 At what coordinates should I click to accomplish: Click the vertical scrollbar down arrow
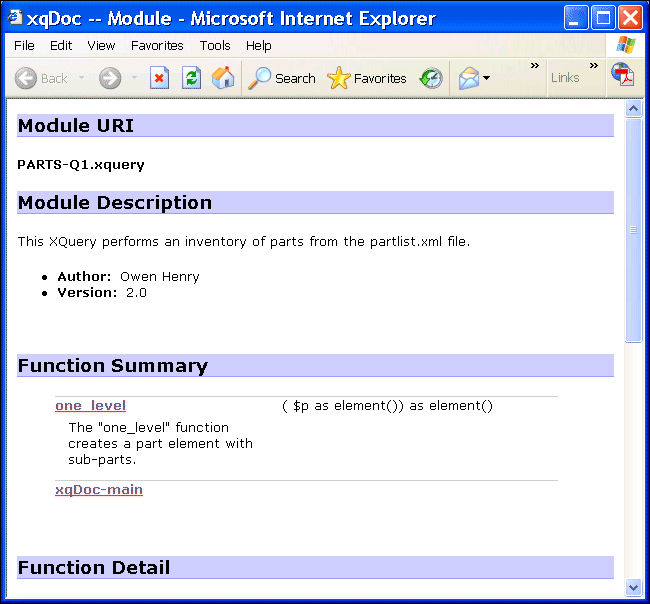633,587
